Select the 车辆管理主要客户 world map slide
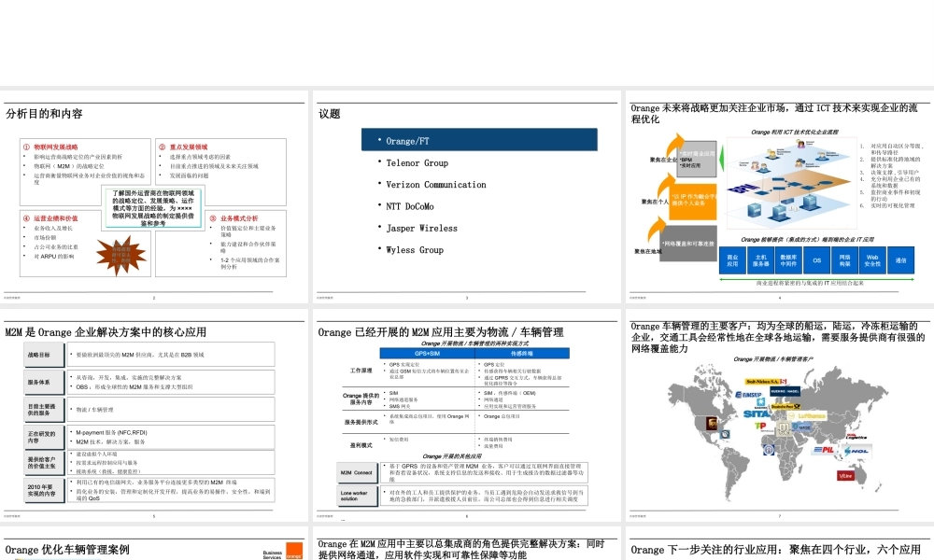Image resolution: width=934 pixels, height=560 pixels. point(780,414)
